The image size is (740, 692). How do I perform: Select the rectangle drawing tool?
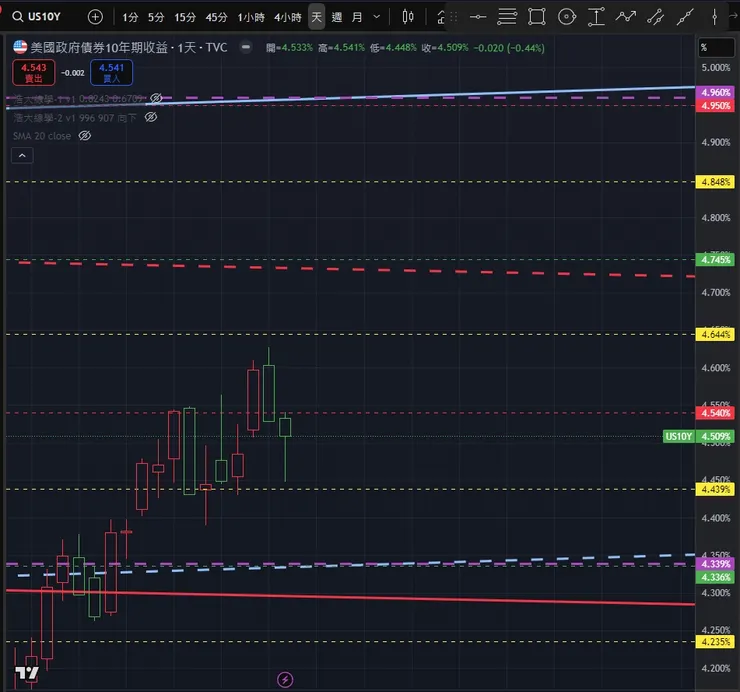(x=537, y=17)
